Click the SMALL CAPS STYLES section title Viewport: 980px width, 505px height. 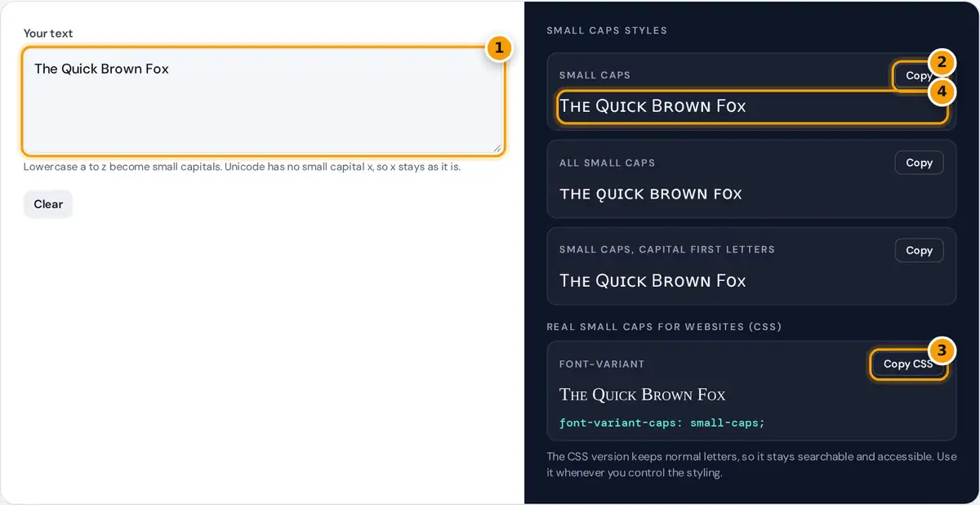pos(607,30)
